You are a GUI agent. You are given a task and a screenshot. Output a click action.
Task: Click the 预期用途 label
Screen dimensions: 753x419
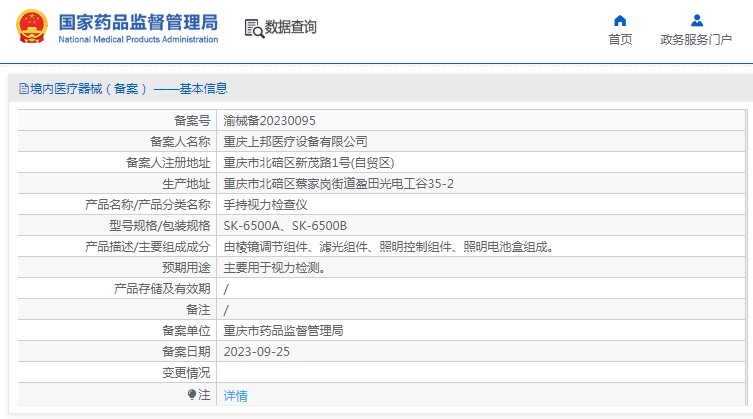coord(186,268)
